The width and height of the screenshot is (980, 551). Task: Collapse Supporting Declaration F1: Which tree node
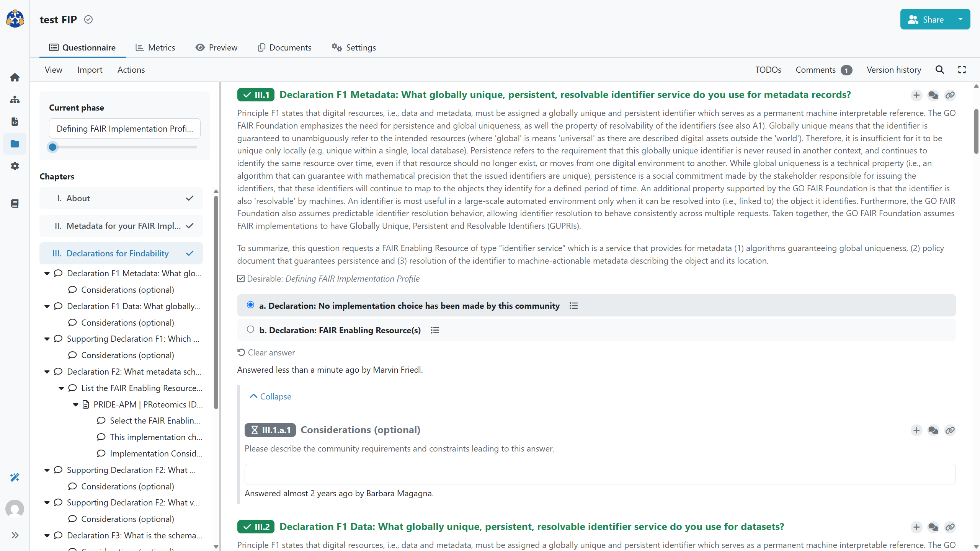point(47,339)
